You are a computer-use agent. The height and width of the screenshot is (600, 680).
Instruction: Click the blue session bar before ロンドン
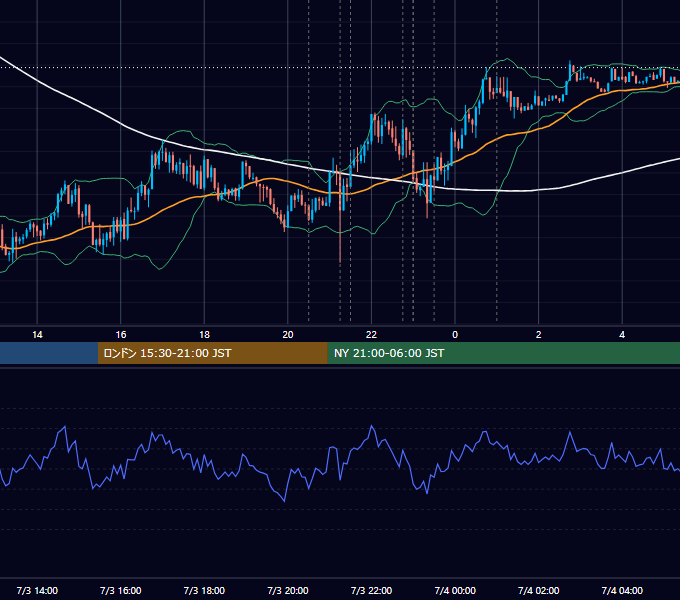tap(49, 353)
